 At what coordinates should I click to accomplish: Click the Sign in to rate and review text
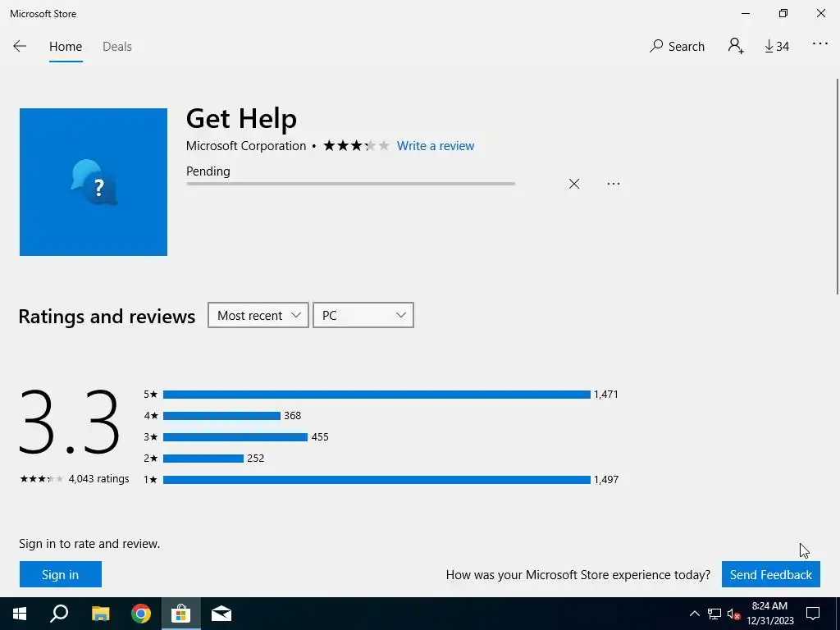coord(89,544)
